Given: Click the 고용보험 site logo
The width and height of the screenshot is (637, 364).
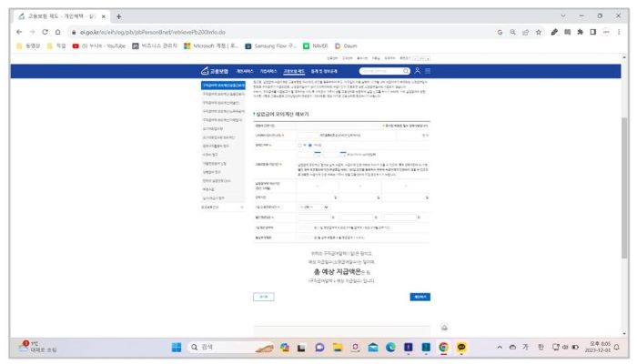Looking at the screenshot, I should coord(215,71).
